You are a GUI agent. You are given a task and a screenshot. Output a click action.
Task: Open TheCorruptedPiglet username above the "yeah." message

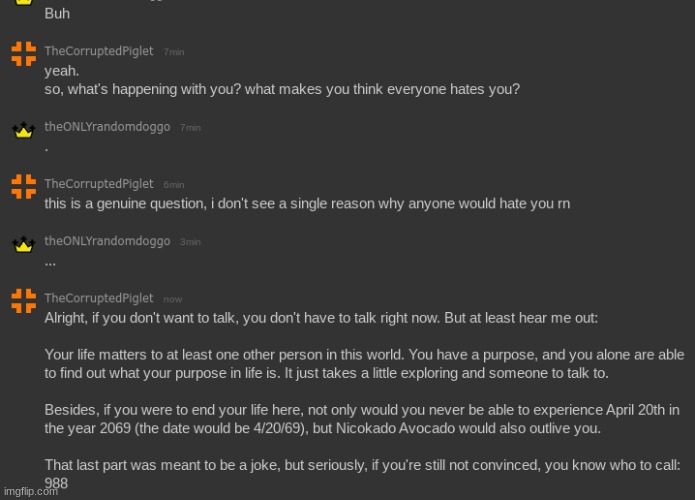pos(99,51)
